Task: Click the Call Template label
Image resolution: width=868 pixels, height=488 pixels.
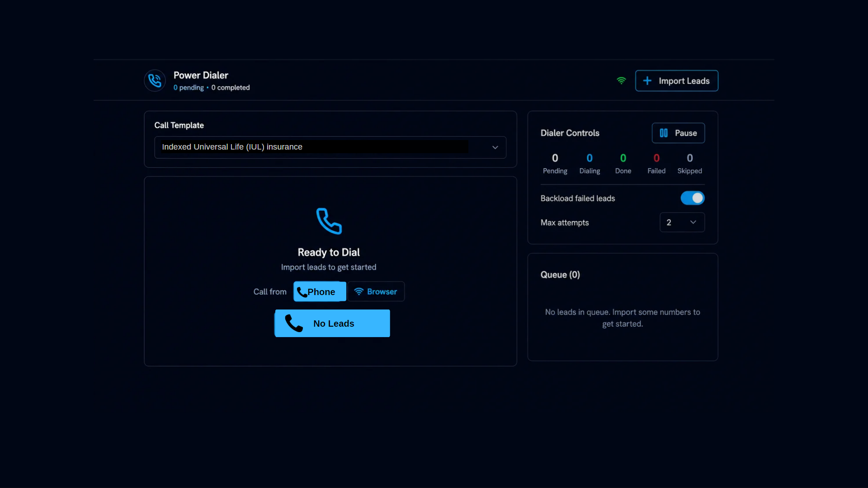Action: 179,125
